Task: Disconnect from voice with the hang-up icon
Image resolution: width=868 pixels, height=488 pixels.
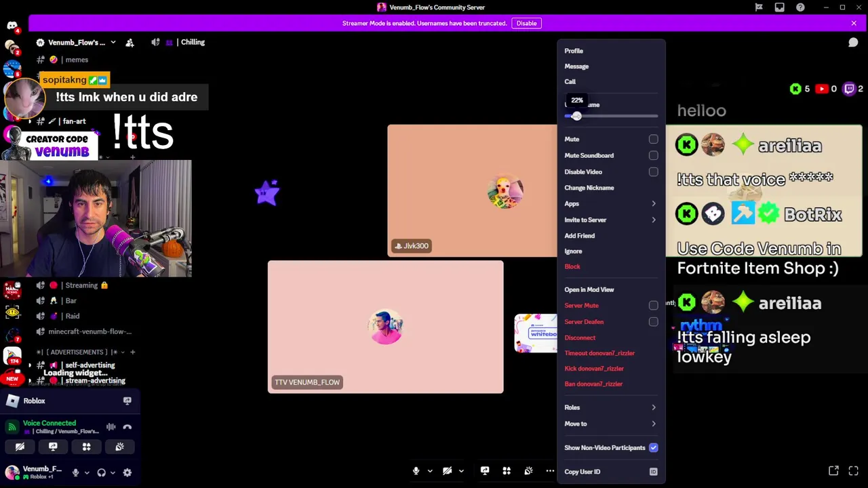Action: [x=127, y=427]
